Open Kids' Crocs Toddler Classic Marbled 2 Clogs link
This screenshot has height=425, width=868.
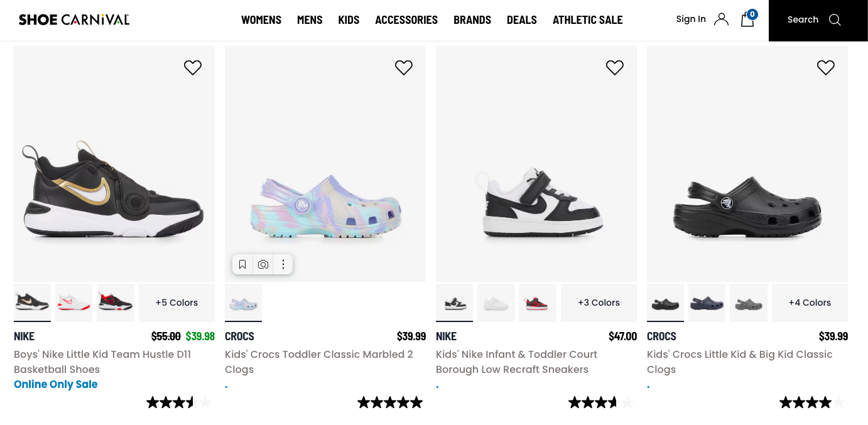[x=318, y=362]
